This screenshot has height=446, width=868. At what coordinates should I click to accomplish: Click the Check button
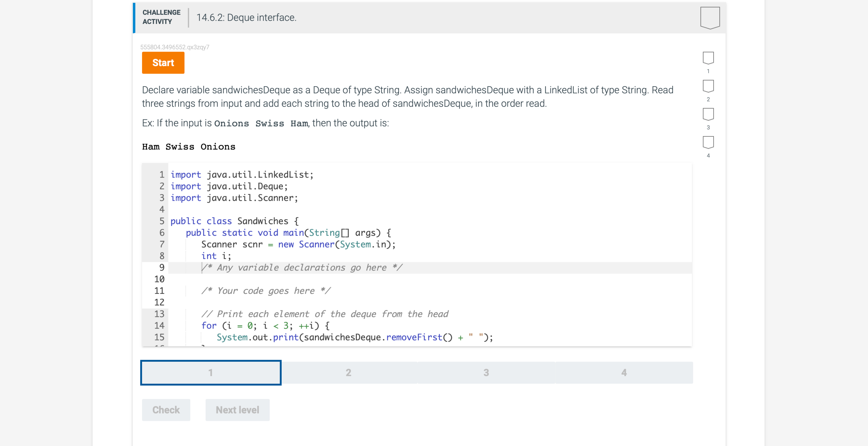(x=166, y=410)
